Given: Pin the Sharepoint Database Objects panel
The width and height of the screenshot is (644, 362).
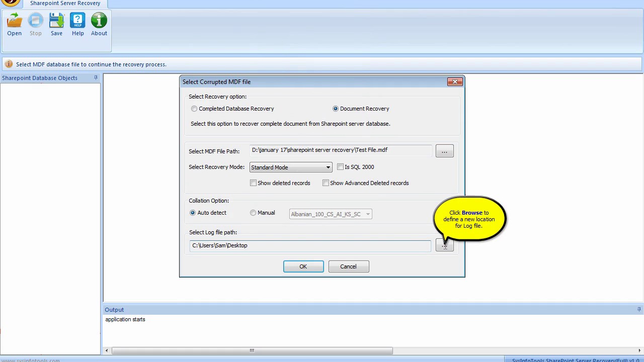Looking at the screenshot, I should (96, 78).
